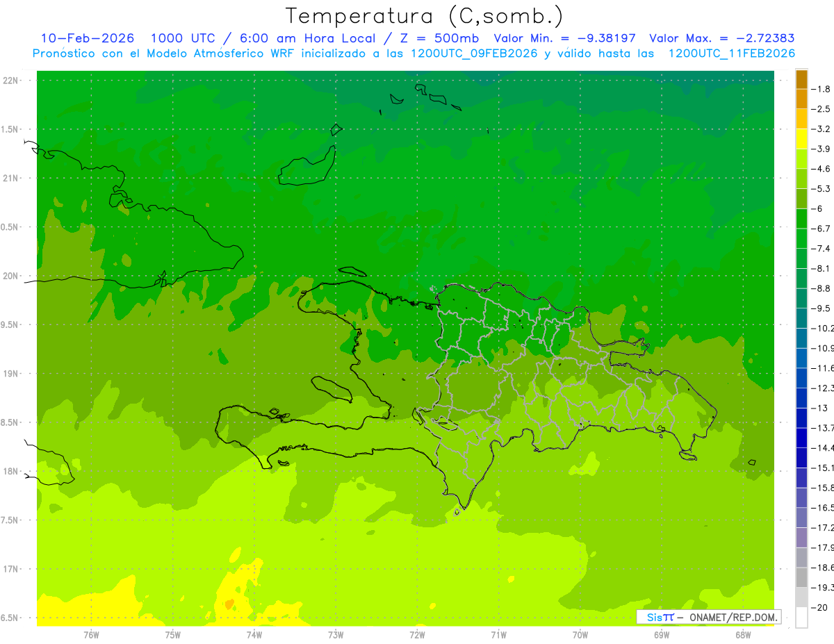This screenshot has height=644, width=834.
Task: Pick the dark blue swatch between -13.7 and -14.4
Action: click(x=801, y=438)
